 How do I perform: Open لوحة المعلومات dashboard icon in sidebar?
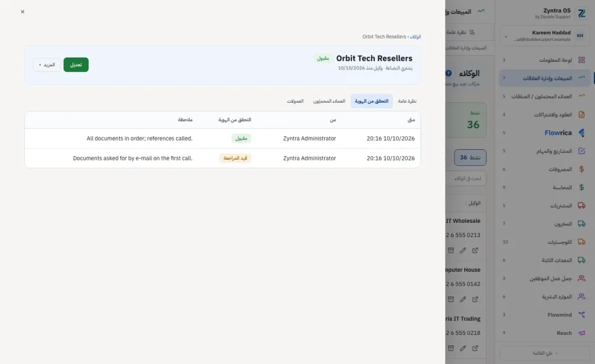coord(581,60)
